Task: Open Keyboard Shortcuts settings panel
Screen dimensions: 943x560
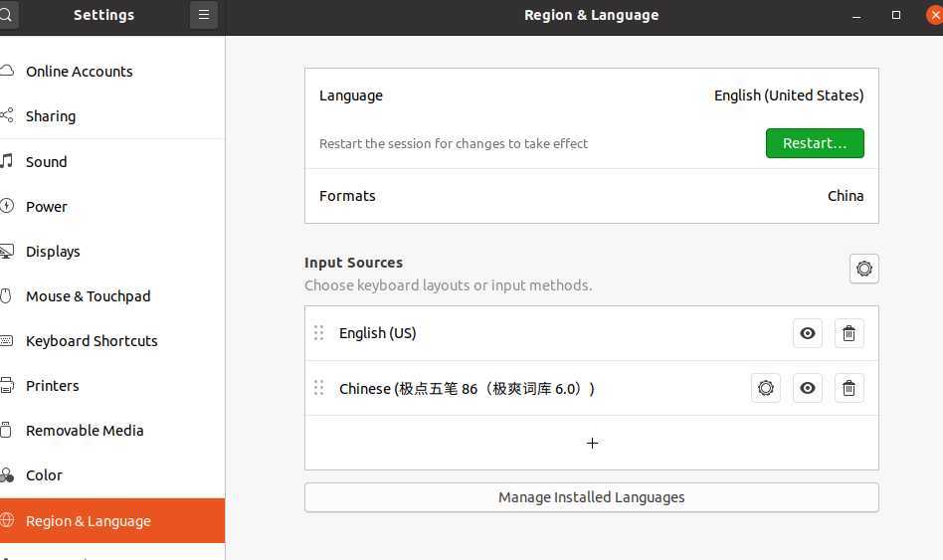Action: [x=92, y=341]
